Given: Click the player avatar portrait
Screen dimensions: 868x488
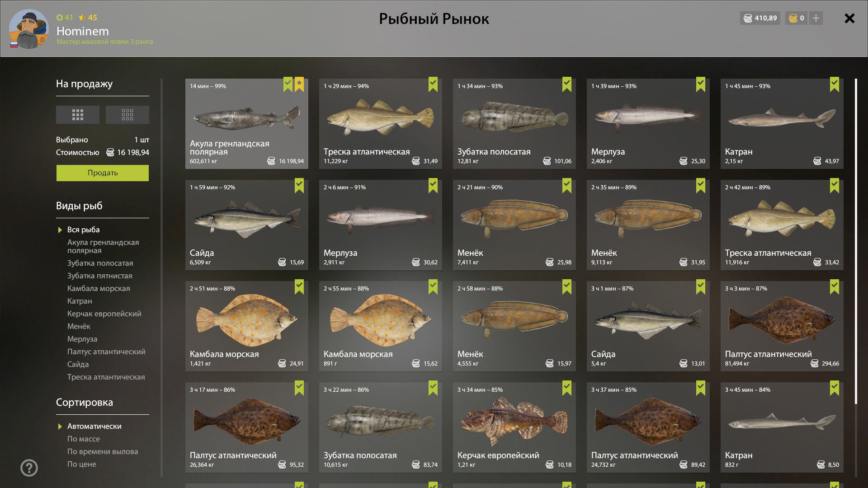Looking at the screenshot, I should tap(28, 29).
